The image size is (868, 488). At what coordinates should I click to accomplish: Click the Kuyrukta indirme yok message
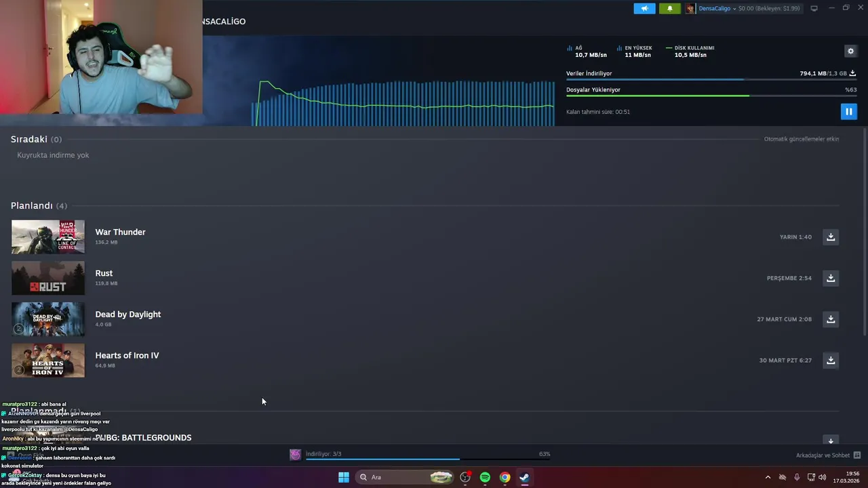pyautogui.click(x=53, y=155)
